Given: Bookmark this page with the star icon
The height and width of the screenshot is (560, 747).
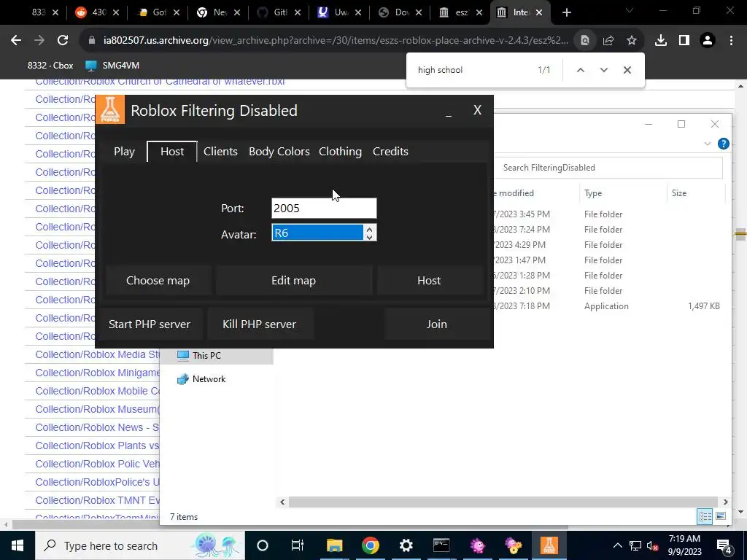Looking at the screenshot, I should [x=632, y=41].
